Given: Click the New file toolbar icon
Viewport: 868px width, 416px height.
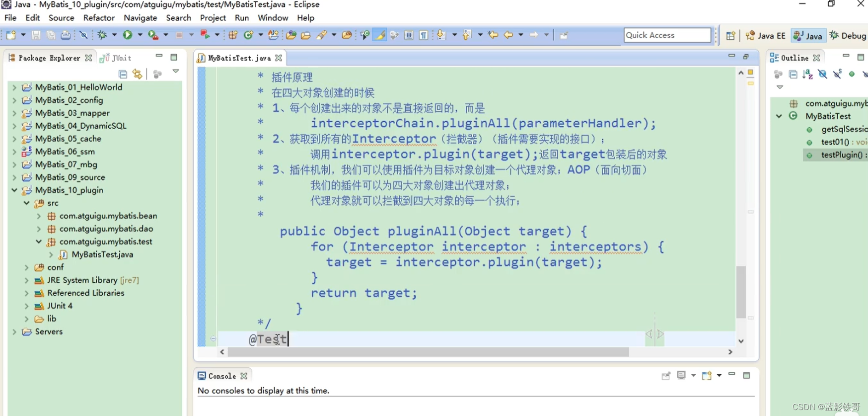Looking at the screenshot, I should (x=11, y=35).
